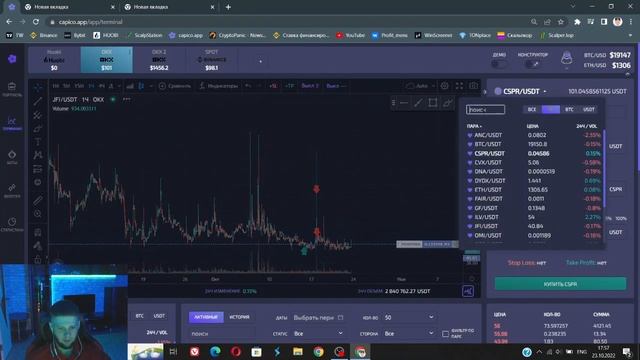Image resolution: width=640 pixels, height=360 pixels.
Task: Toggle the Constructor mode switch
Action: (532, 64)
